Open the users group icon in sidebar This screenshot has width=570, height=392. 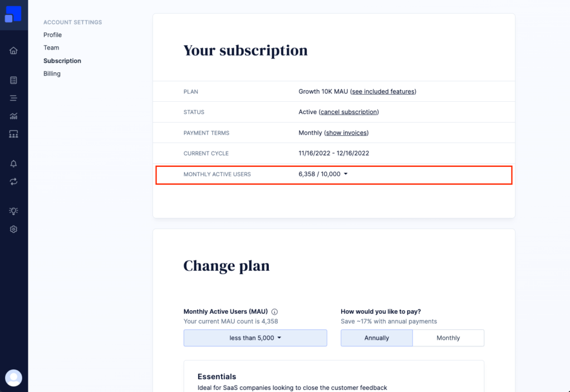coord(13,135)
